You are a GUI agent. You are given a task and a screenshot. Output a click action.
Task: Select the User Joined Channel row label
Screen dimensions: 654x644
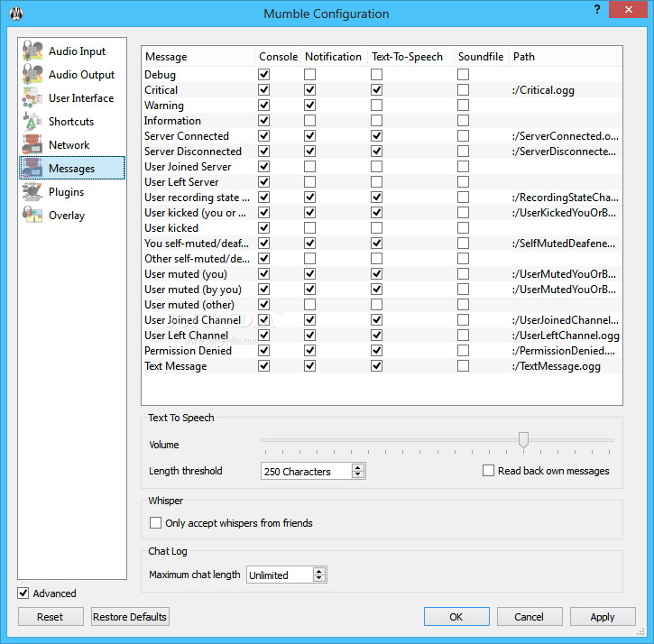pyautogui.click(x=192, y=320)
